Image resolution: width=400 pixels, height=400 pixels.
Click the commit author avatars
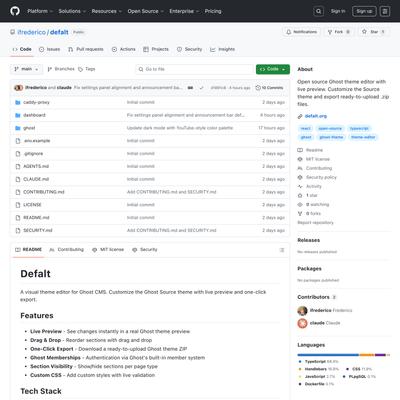pos(18,88)
